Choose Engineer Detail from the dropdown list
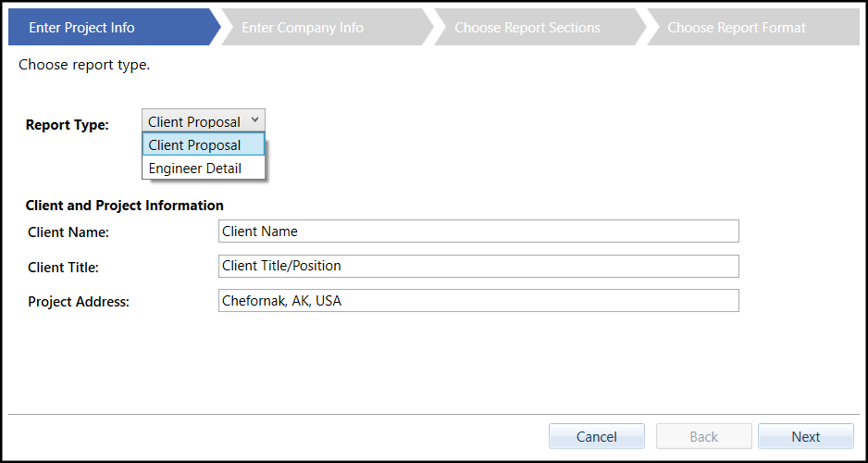 195,169
